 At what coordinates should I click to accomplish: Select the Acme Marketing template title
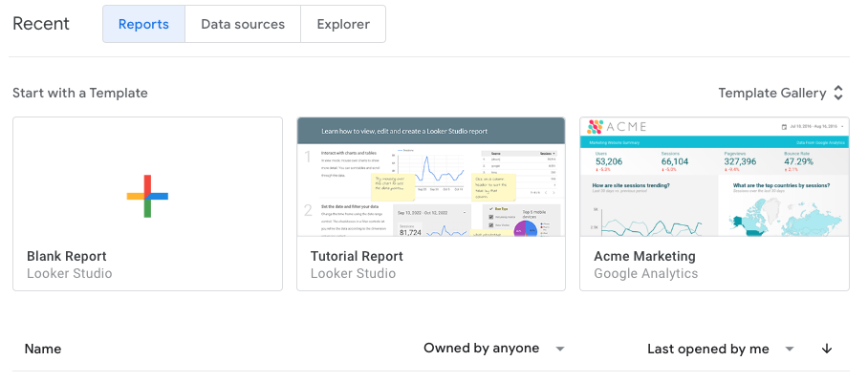click(644, 257)
